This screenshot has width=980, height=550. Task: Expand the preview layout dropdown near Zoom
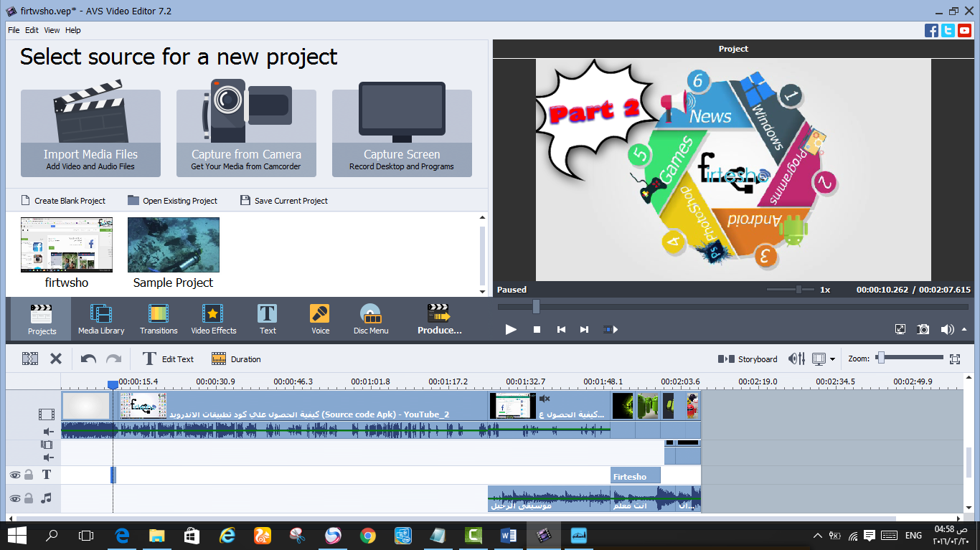click(832, 359)
